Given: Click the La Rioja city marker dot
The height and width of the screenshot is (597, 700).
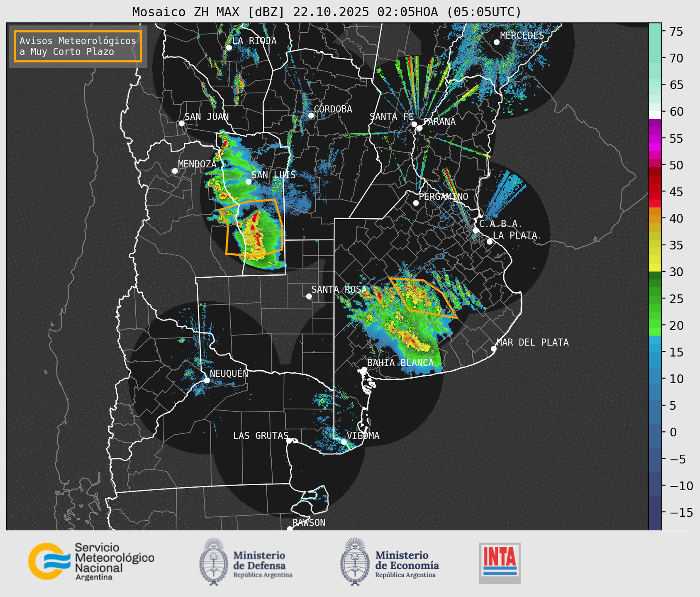Looking at the screenshot, I should tap(229, 48).
